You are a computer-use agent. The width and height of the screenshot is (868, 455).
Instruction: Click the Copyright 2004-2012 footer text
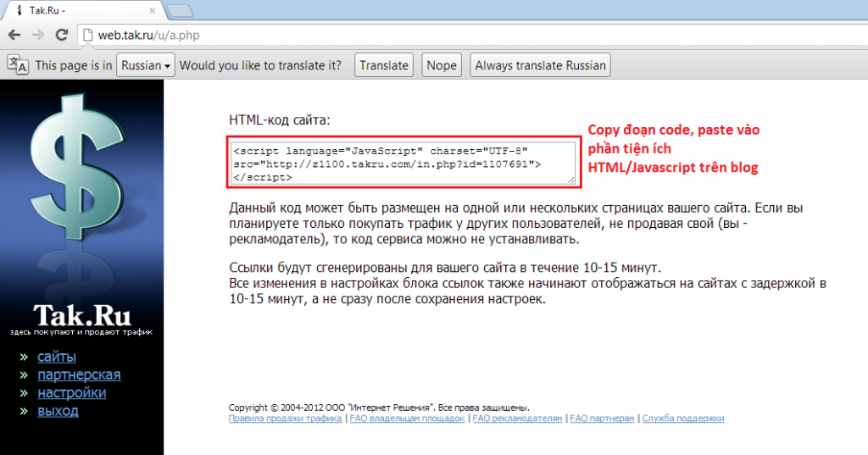coord(379,408)
